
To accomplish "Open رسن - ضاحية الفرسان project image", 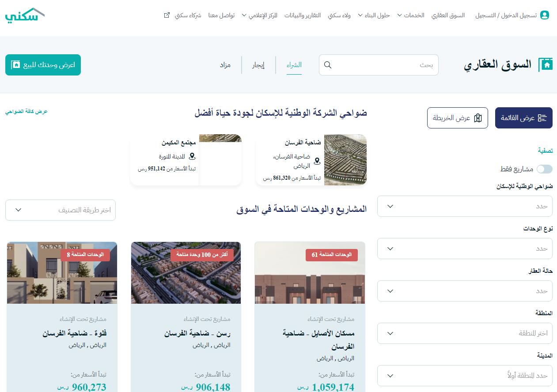I will [186, 273].
